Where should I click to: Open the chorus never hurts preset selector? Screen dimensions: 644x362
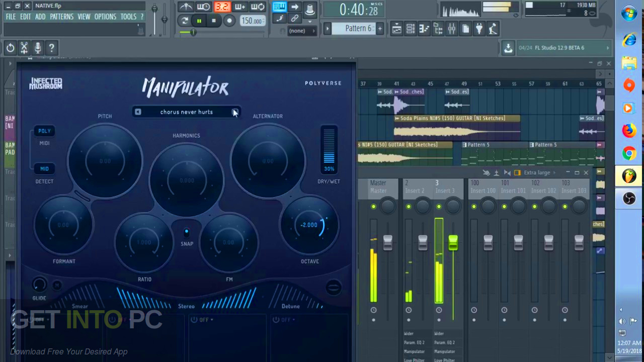(x=186, y=112)
